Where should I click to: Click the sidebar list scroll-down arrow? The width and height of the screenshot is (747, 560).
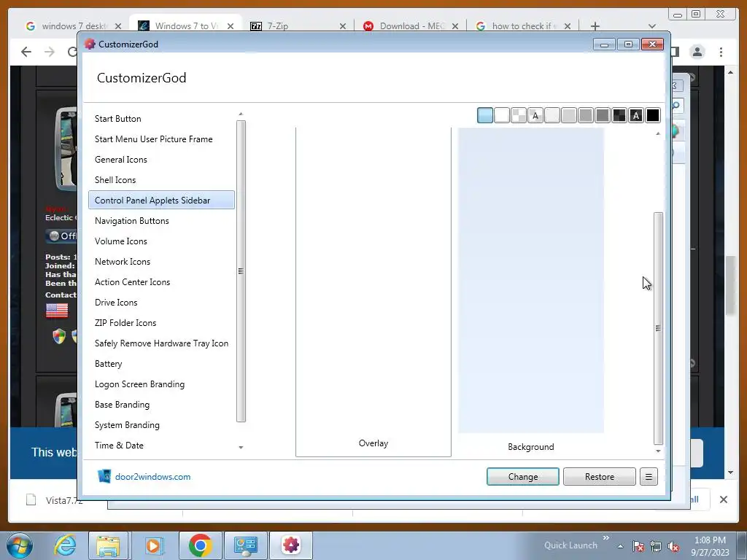click(x=241, y=448)
